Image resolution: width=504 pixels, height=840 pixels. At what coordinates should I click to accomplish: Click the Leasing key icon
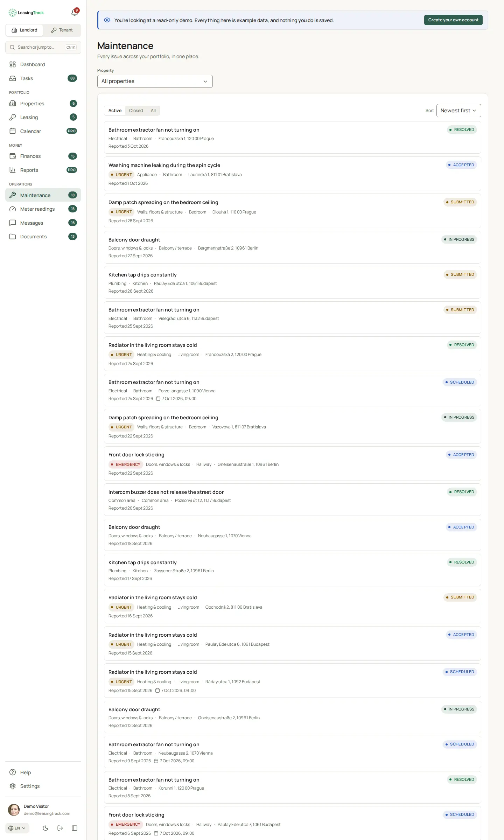pos(13,117)
